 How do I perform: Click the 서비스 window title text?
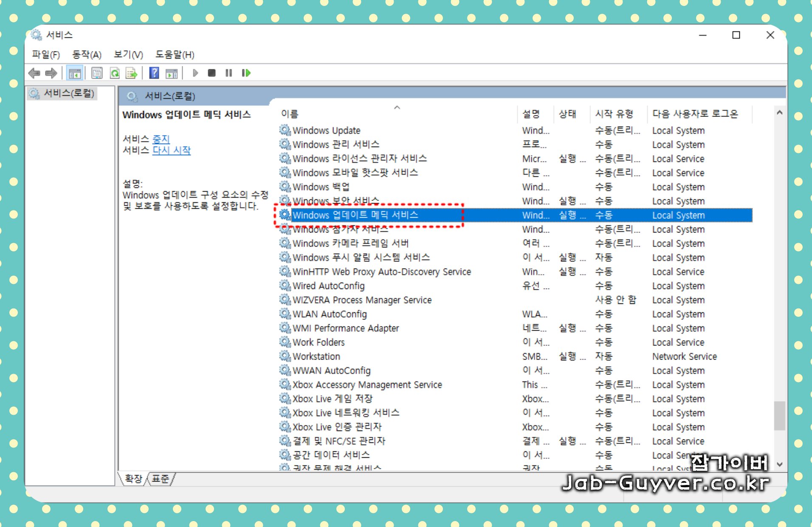point(59,35)
